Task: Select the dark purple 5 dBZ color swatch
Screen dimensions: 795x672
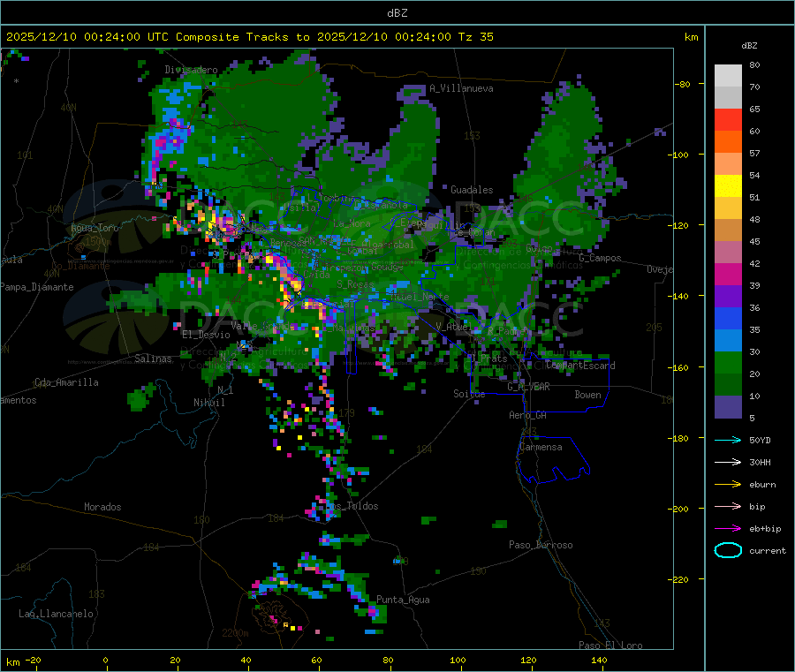Action: [x=728, y=407]
